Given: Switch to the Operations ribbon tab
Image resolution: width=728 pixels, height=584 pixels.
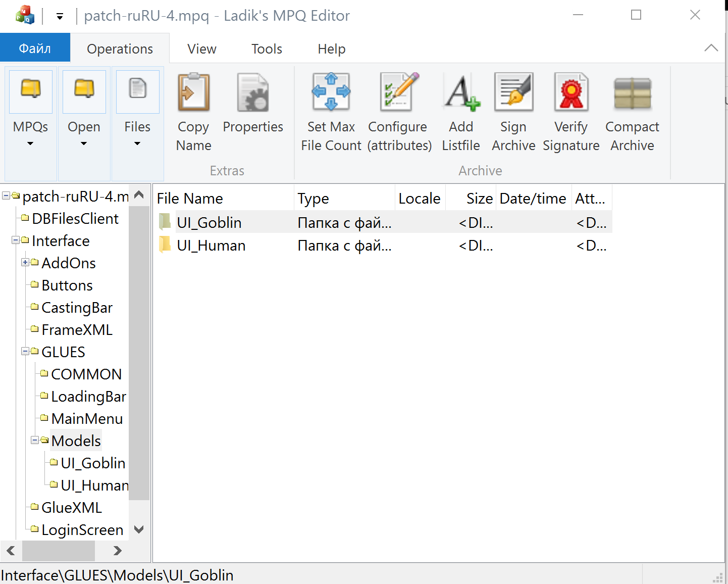Looking at the screenshot, I should [120, 48].
